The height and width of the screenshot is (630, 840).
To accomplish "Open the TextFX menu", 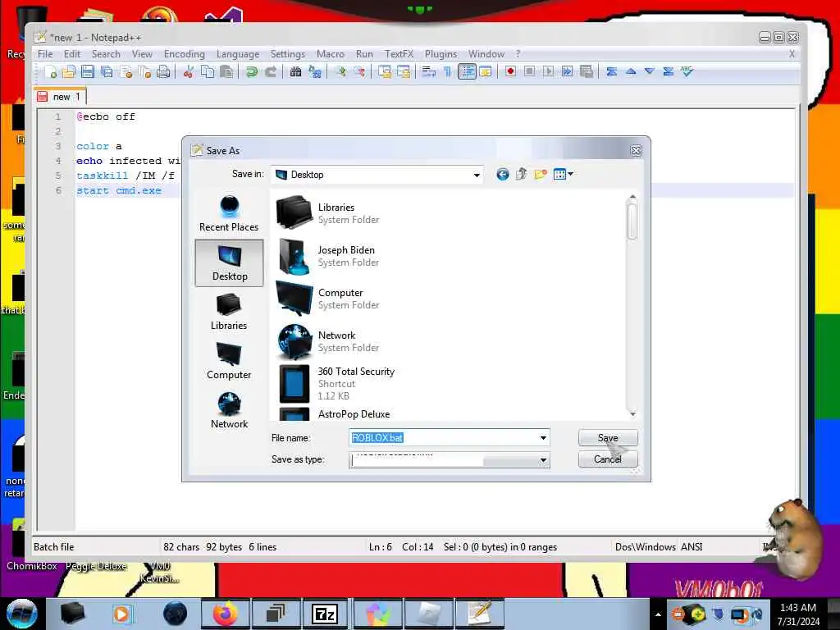I will pos(399,54).
